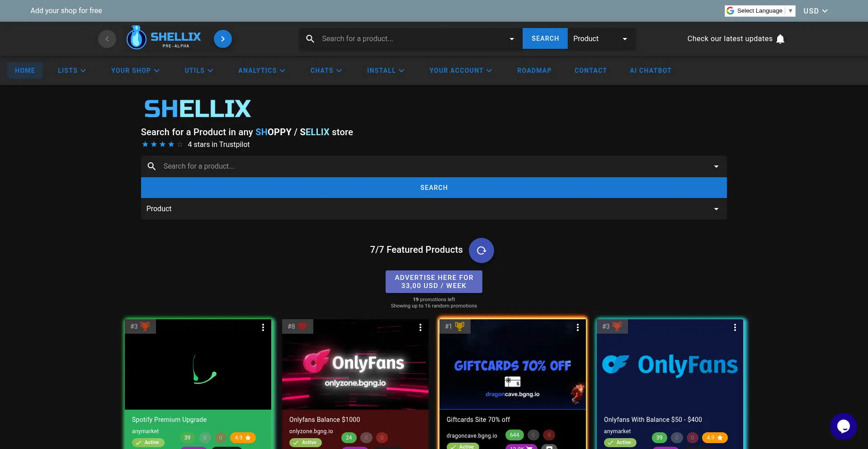Click Add your shop for free link
This screenshot has width=868, height=449.
pyautogui.click(x=66, y=11)
